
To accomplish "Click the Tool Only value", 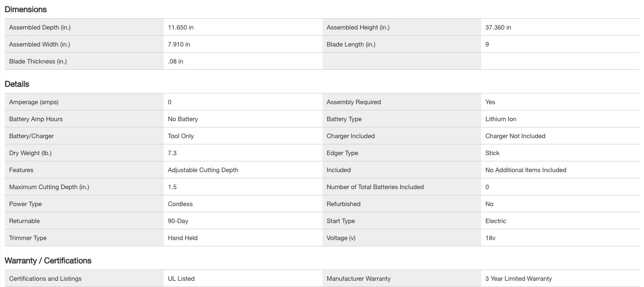I will 181,136.
